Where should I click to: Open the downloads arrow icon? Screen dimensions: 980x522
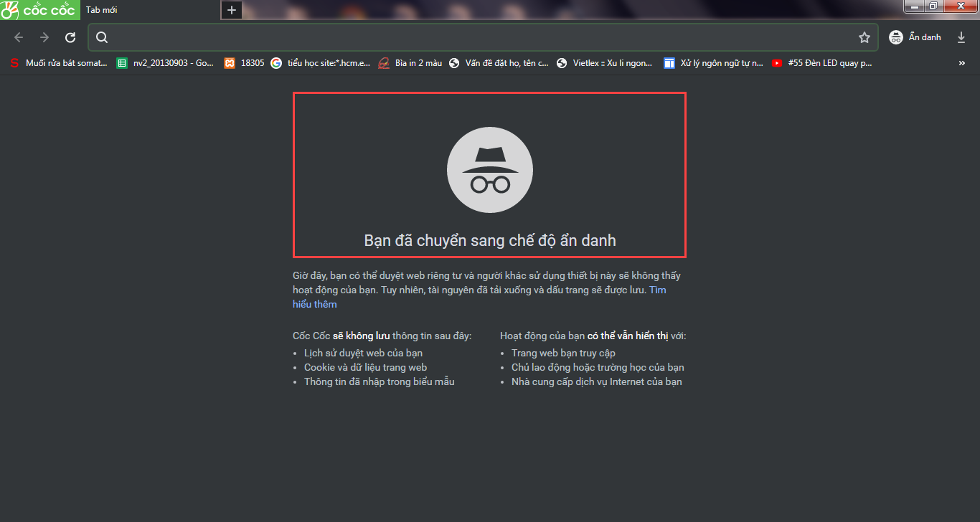(961, 37)
